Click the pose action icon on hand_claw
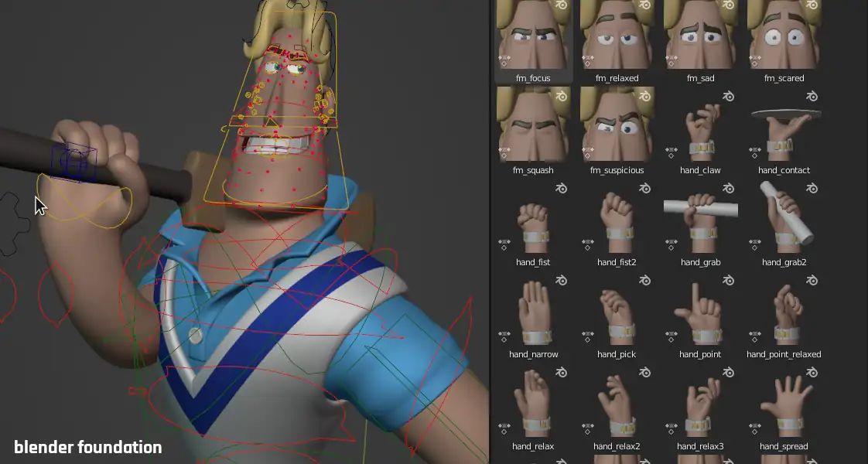868x464 pixels. [x=671, y=152]
